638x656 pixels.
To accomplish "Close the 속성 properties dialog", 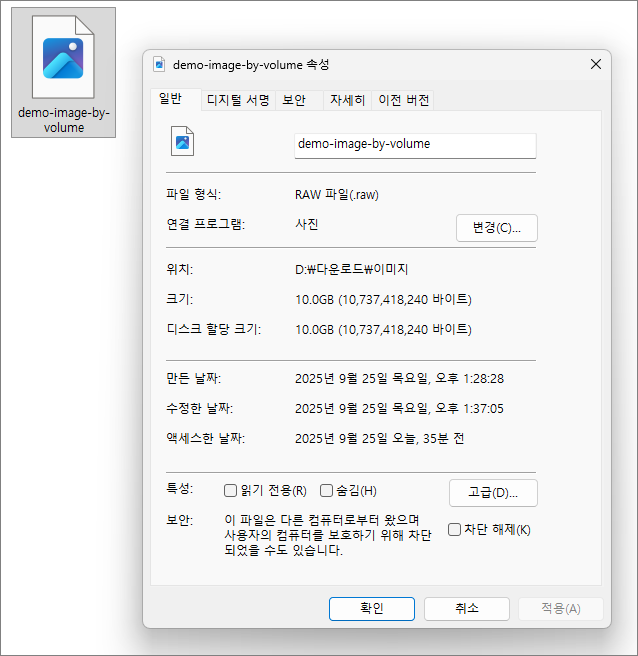I will tap(596, 64).
